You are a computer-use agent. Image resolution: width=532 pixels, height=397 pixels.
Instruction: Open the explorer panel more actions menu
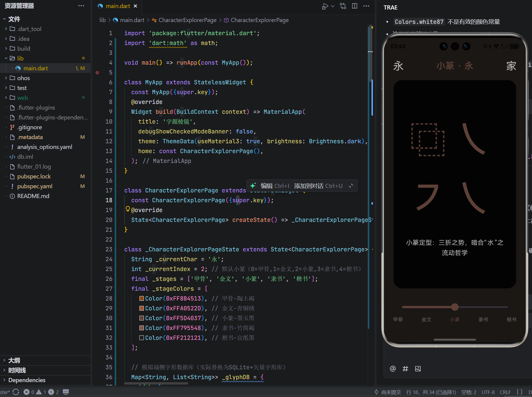[81, 6]
